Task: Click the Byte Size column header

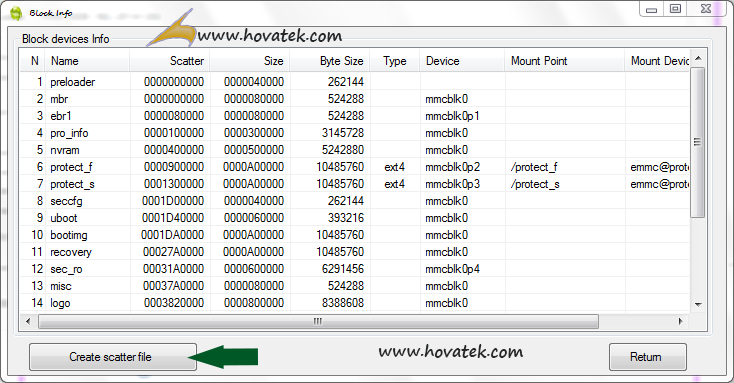Action: point(330,61)
